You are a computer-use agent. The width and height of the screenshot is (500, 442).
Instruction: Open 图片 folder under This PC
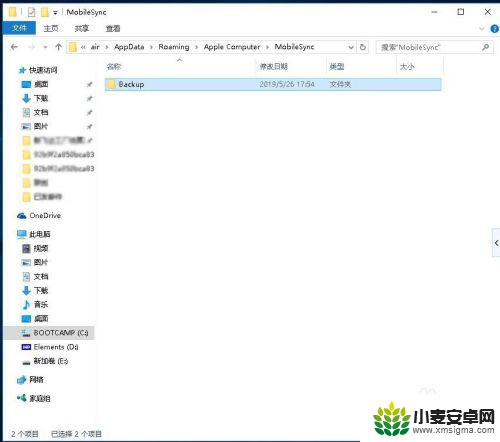point(41,262)
